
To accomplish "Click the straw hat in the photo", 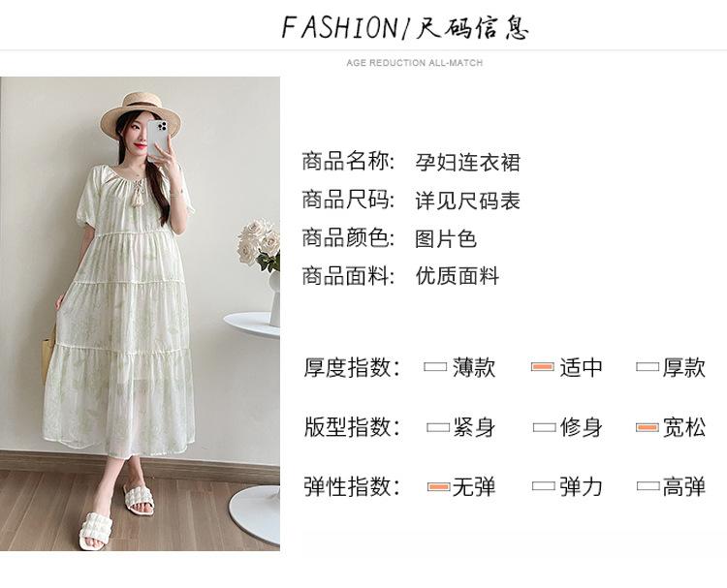I will [x=141, y=113].
